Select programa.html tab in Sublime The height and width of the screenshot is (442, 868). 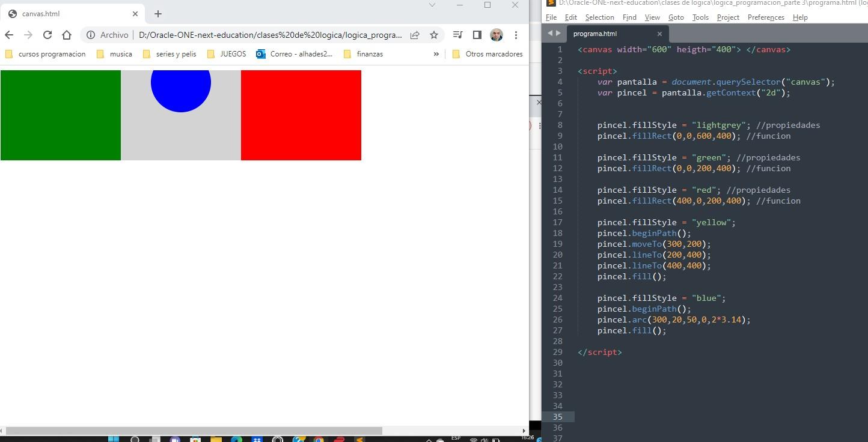click(617, 34)
